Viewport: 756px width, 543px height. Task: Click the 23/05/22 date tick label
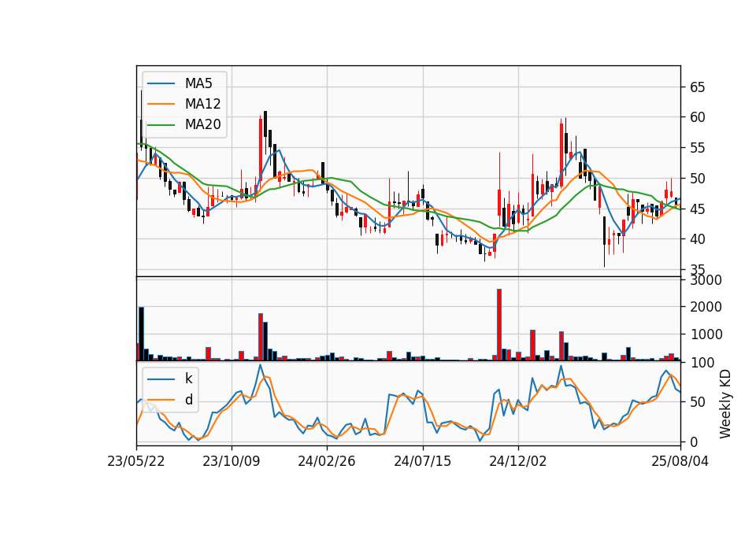[136, 462]
